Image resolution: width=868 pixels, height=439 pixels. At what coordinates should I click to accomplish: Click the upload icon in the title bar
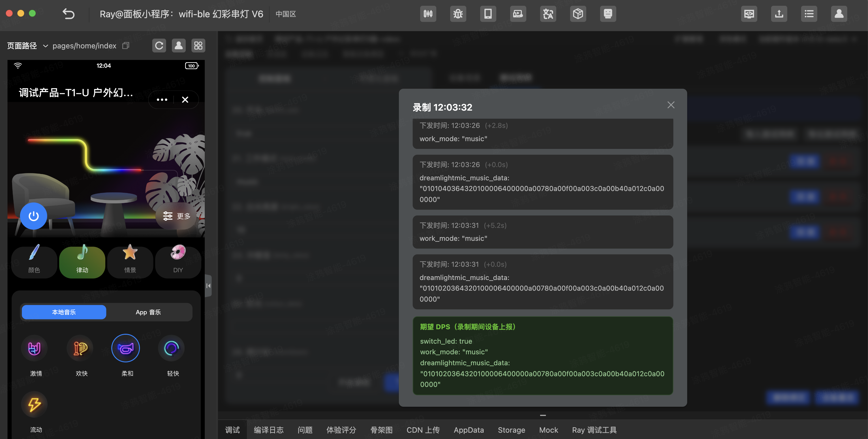779,14
